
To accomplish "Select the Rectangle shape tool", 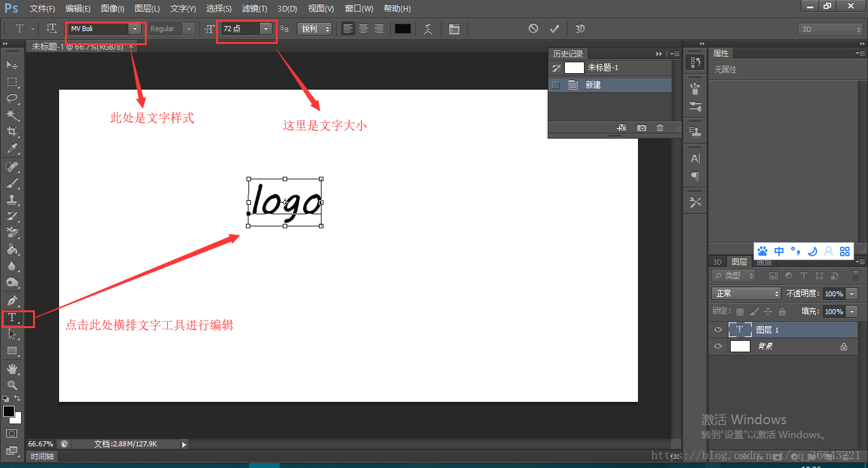I will point(12,350).
